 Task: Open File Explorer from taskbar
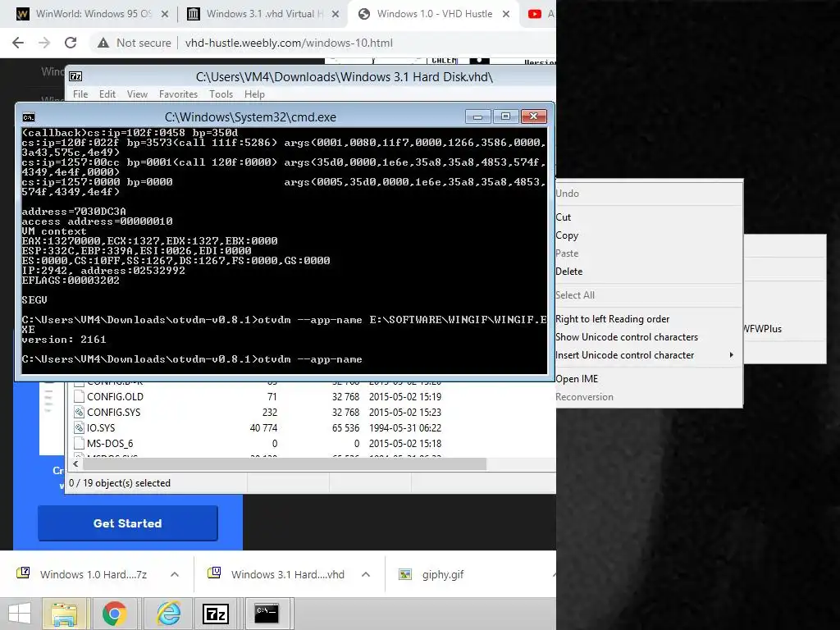coord(63,614)
